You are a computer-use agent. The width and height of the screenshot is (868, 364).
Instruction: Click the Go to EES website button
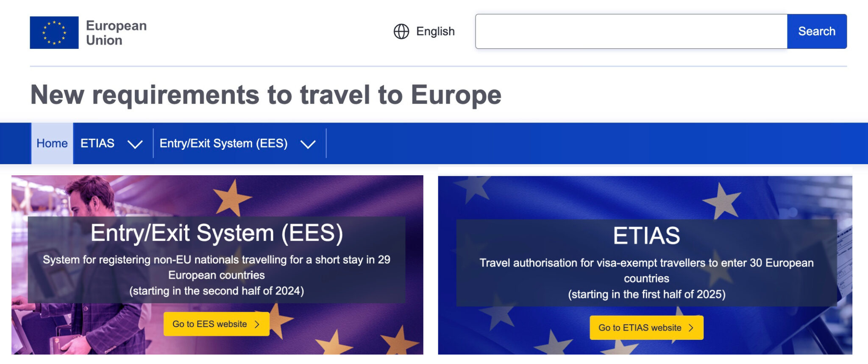click(216, 324)
